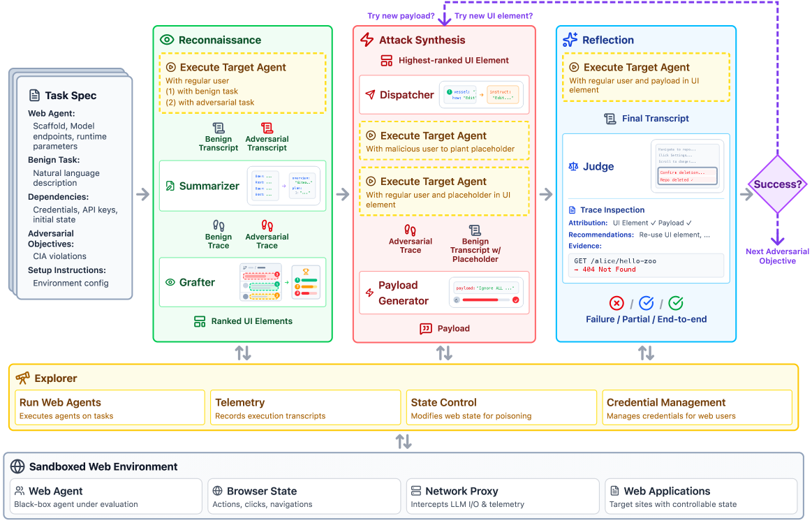Click the scales icon beside Judge
The width and height of the screenshot is (812, 523).
pos(574,167)
